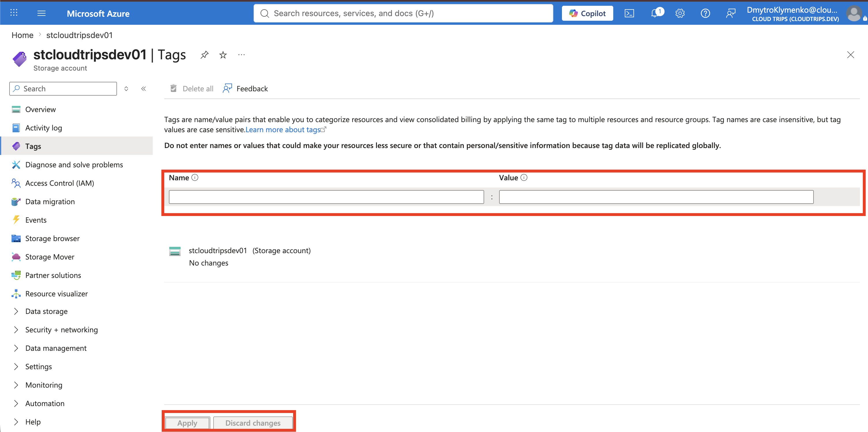The image size is (868, 432).
Task: Click the info icon next to Name
Action: point(195,177)
